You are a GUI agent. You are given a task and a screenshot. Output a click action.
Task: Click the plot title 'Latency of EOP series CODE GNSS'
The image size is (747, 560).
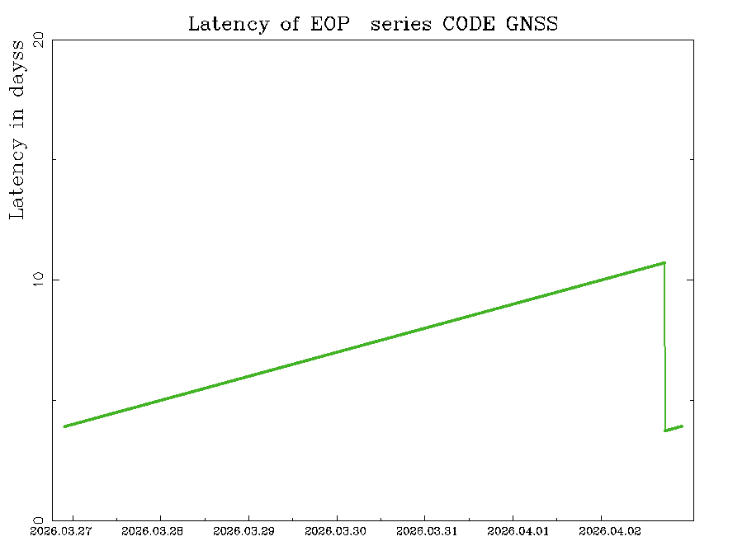click(372, 24)
